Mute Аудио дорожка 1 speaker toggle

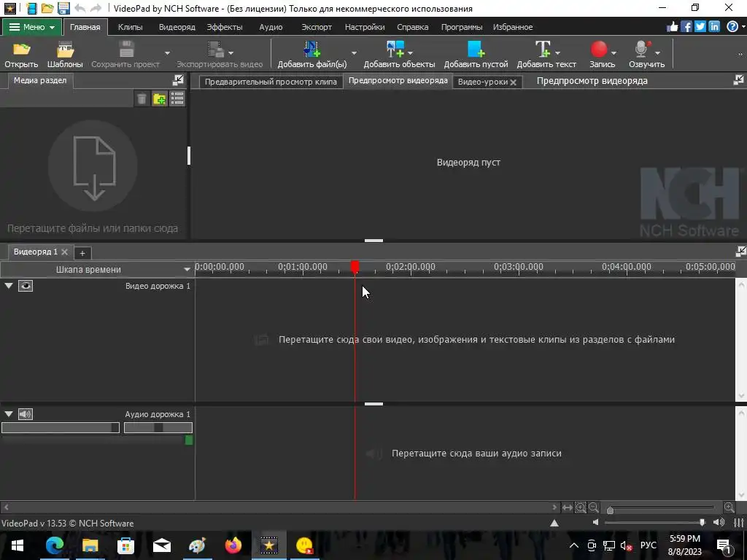tap(26, 414)
